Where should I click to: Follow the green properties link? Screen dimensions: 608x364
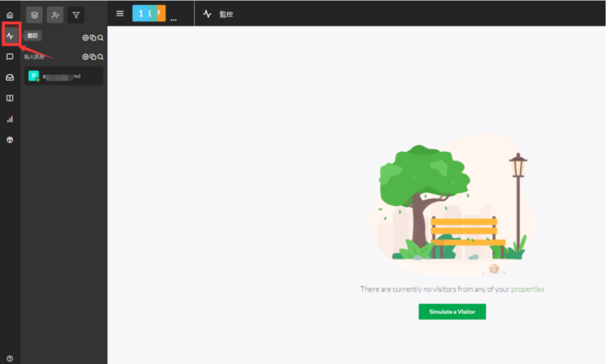pos(527,289)
